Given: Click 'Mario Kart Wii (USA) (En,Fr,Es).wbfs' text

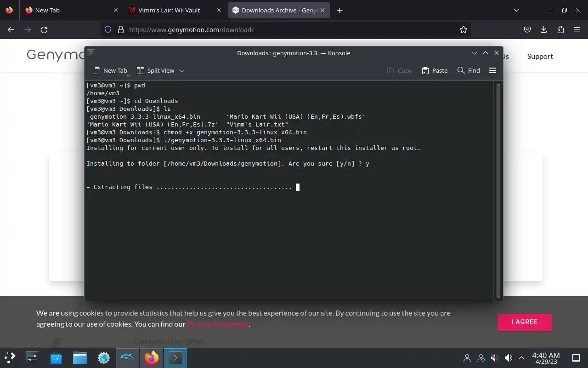Looking at the screenshot, I should tap(296, 116).
